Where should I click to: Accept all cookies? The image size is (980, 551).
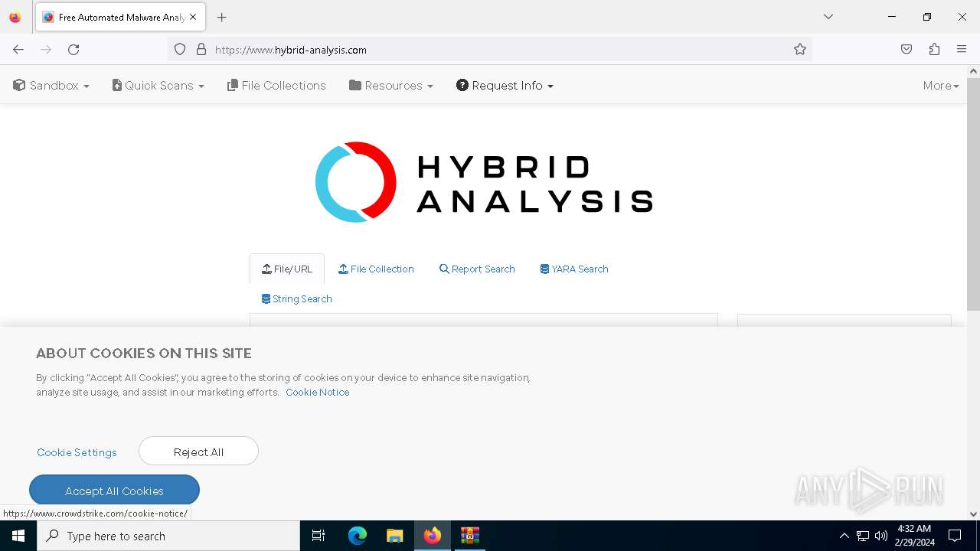[x=114, y=491]
